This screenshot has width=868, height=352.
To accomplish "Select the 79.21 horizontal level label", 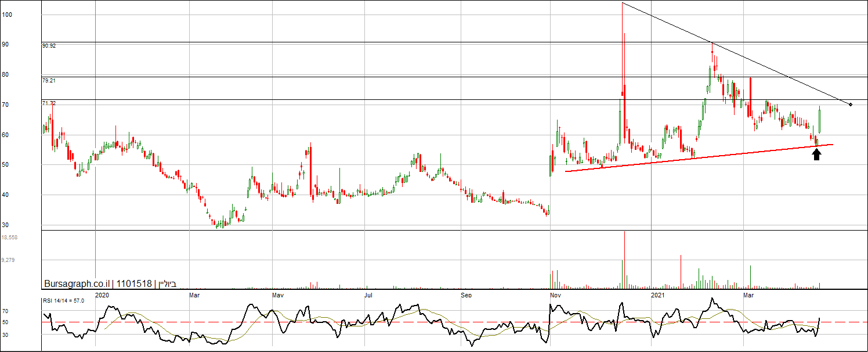I will (x=49, y=81).
